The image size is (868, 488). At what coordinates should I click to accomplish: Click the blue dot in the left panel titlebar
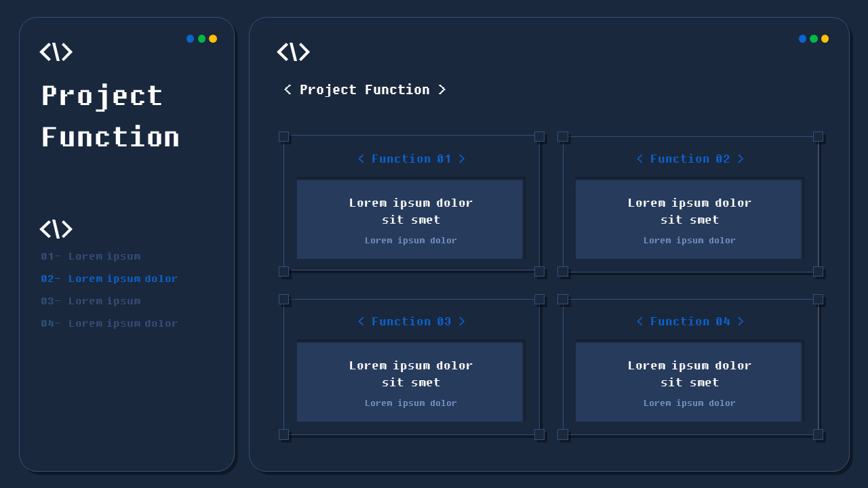(x=191, y=39)
